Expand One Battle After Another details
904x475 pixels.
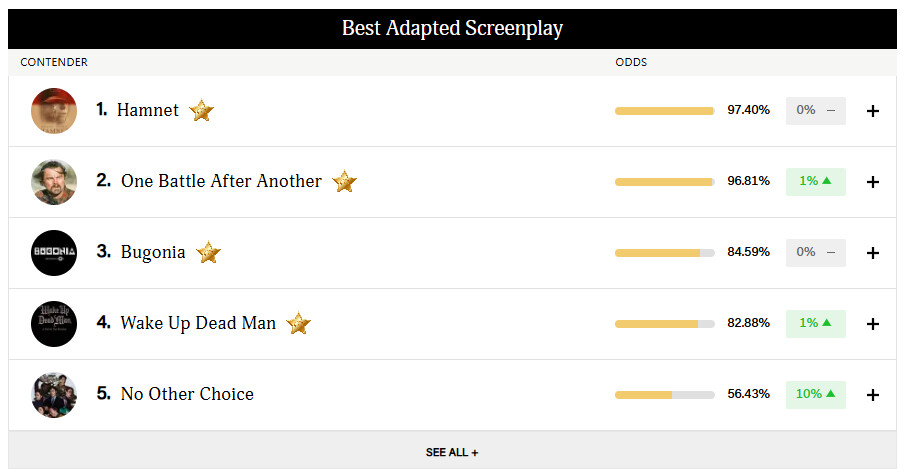point(872,182)
